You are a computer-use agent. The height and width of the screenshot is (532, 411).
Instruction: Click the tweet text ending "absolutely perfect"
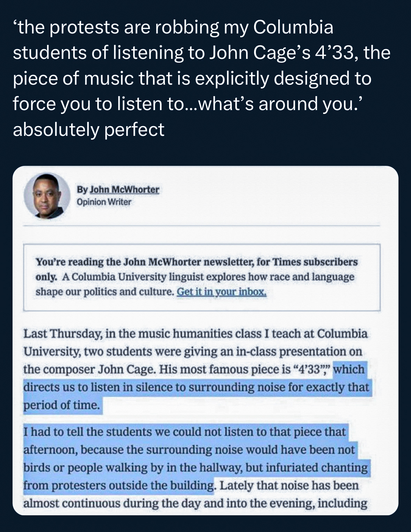(89, 130)
